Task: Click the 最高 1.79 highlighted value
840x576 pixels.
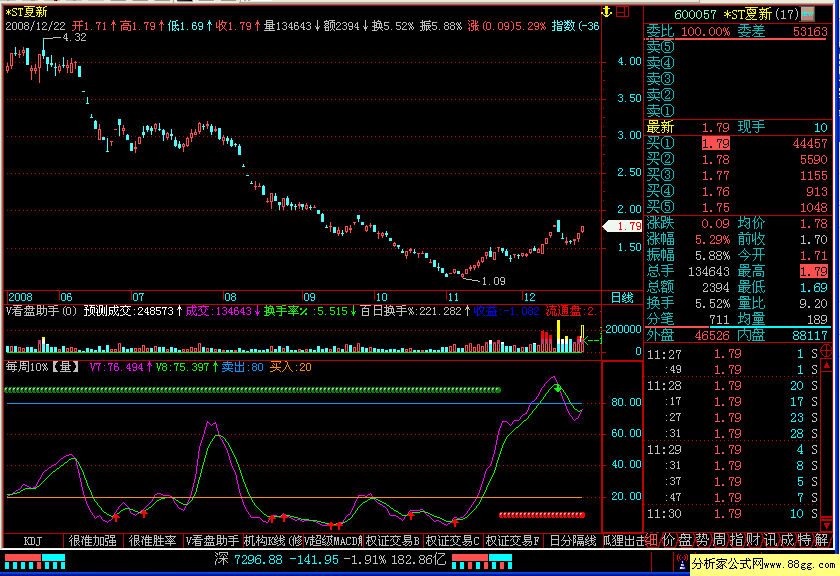Action: point(814,272)
